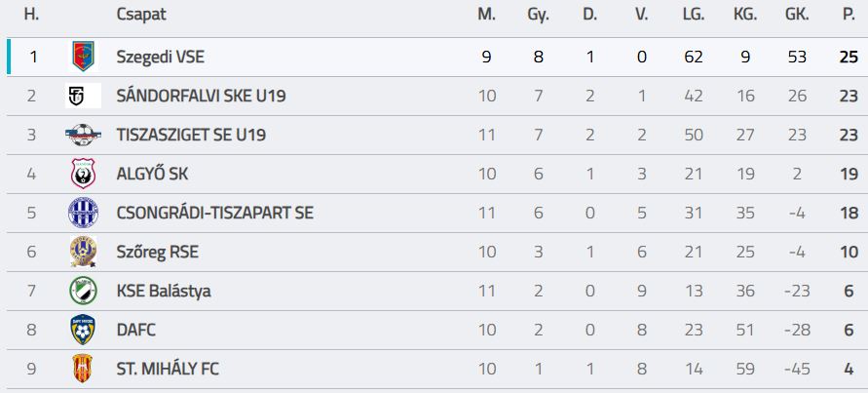Click KSE Balástya team name
This screenshot has width=868, height=393.
pyautogui.click(x=164, y=291)
